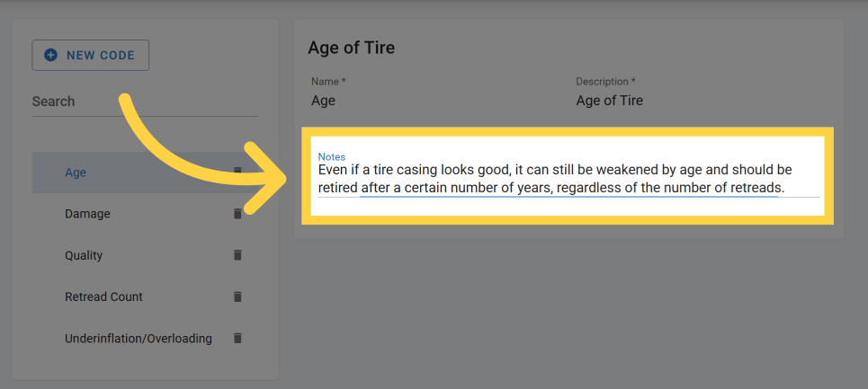The width and height of the screenshot is (868, 389).
Task: Focus the Search codes field
Action: [x=144, y=102]
